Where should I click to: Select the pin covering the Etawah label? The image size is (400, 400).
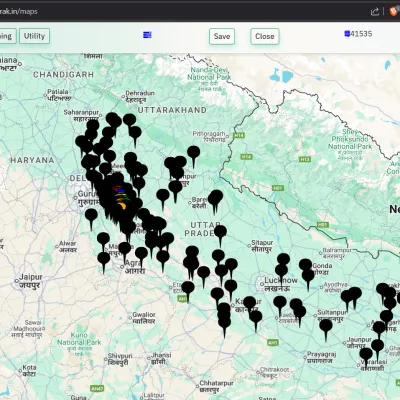(188, 291)
